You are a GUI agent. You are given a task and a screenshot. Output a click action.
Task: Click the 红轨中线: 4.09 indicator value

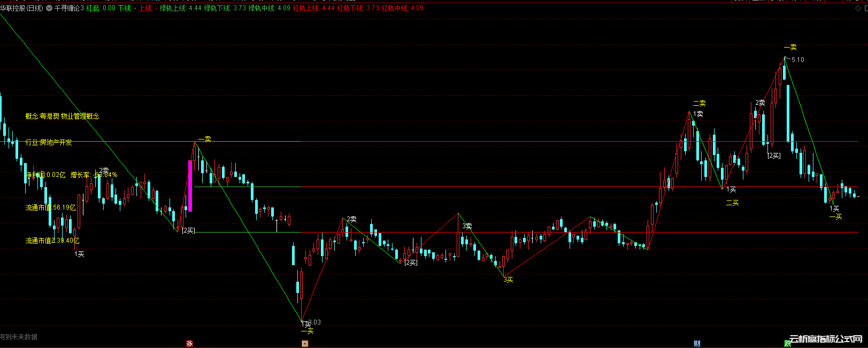403,9
